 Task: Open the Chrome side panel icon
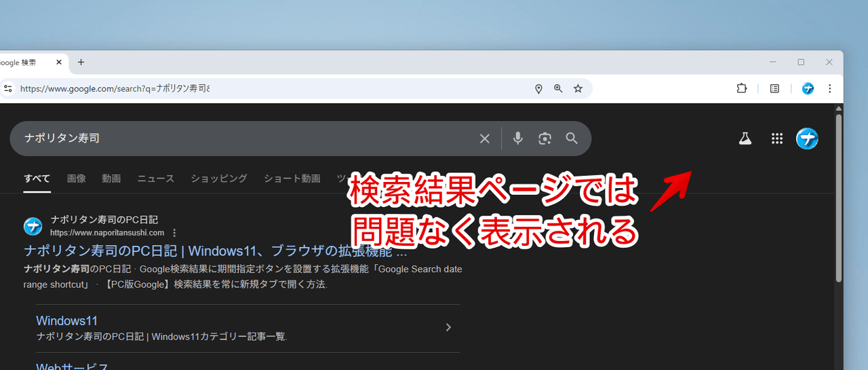click(774, 89)
